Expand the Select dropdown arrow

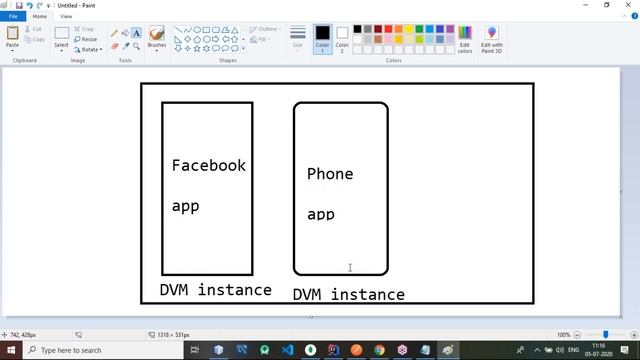(x=61, y=51)
